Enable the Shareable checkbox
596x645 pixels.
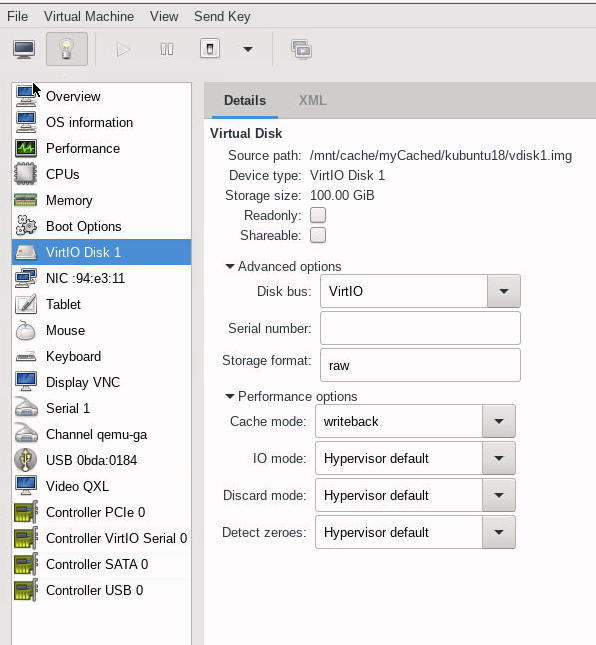318,235
